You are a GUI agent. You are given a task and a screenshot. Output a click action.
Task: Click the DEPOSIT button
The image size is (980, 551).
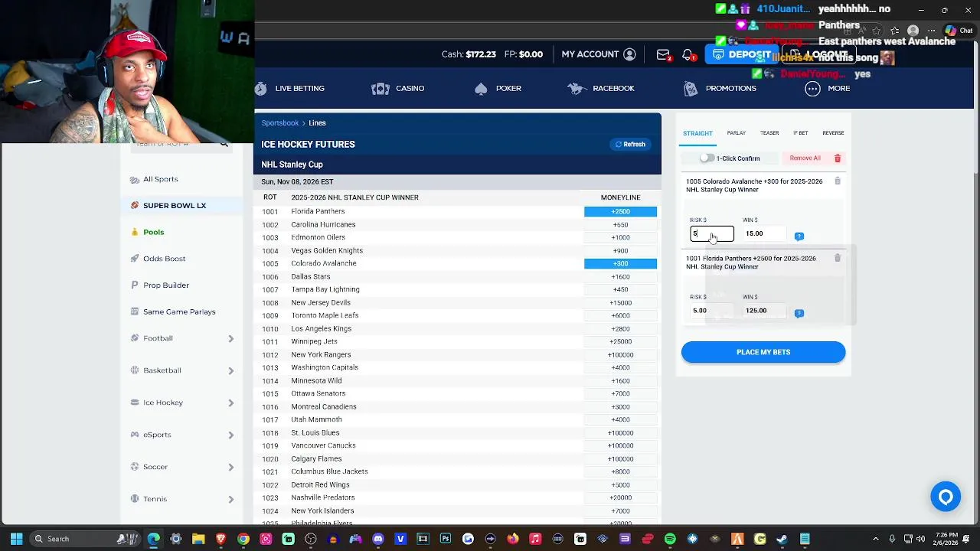point(742,55)
